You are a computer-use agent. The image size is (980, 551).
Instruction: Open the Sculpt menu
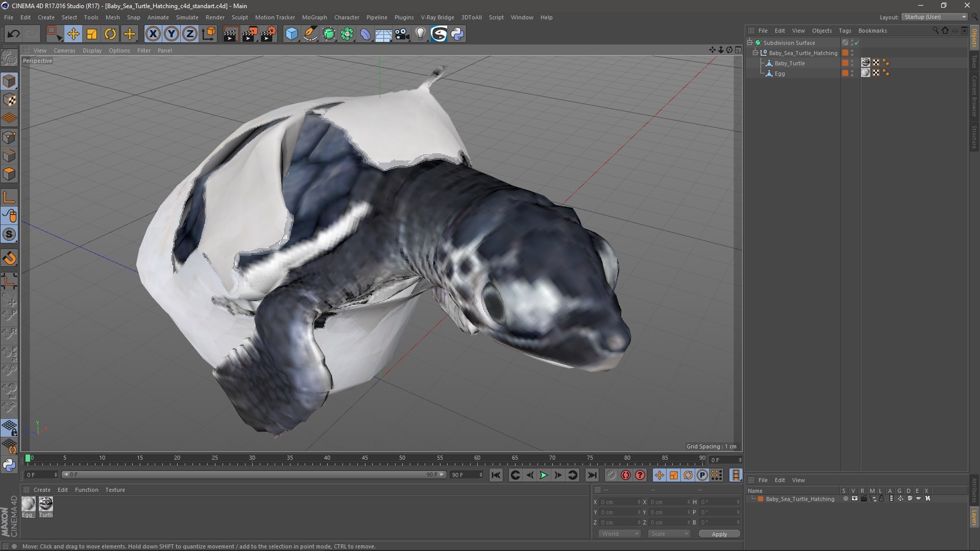pyautogui.click(x=239, y=17)
